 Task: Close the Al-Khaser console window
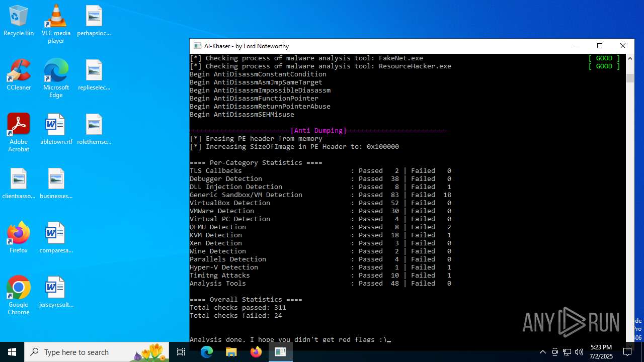[623, 46]
